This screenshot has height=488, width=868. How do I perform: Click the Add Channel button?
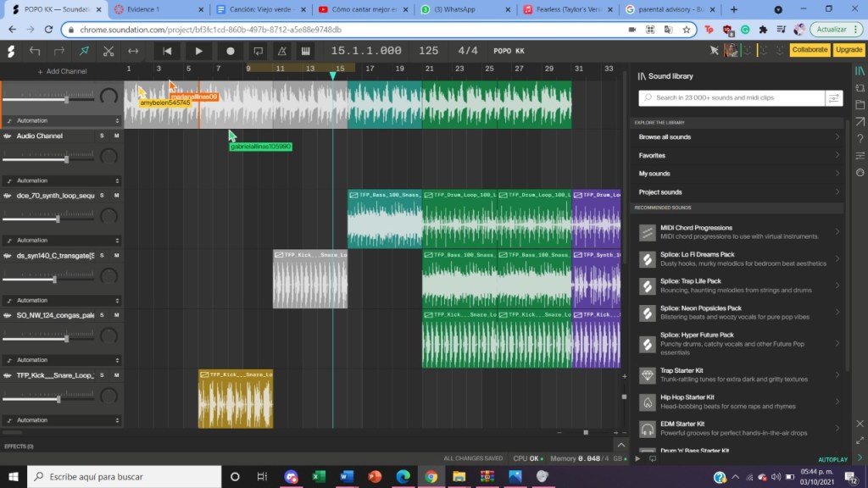tap(62, 71)
